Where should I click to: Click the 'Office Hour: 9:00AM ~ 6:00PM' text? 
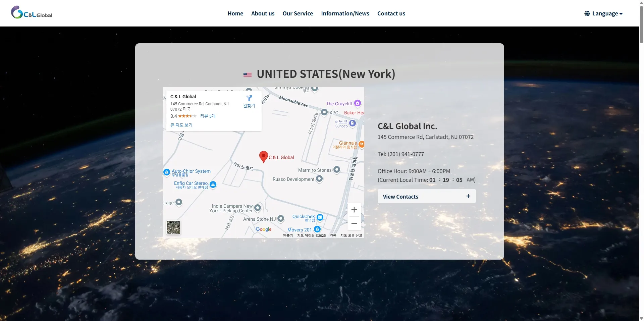(414, 171)
